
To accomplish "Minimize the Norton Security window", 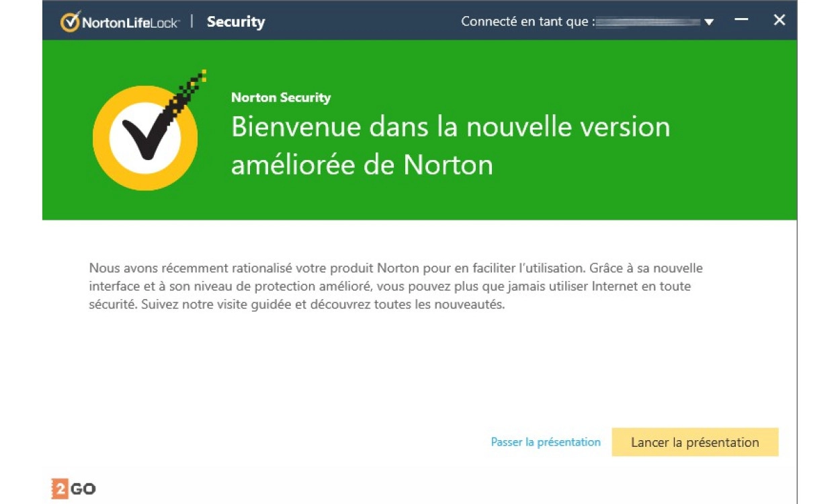I will pos(741,20).
